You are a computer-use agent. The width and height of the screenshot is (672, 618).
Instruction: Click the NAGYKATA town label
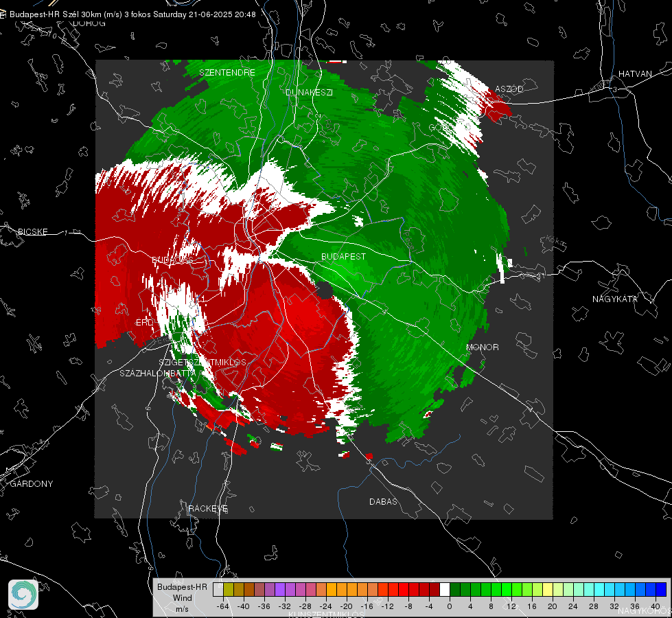click(615, 299)
